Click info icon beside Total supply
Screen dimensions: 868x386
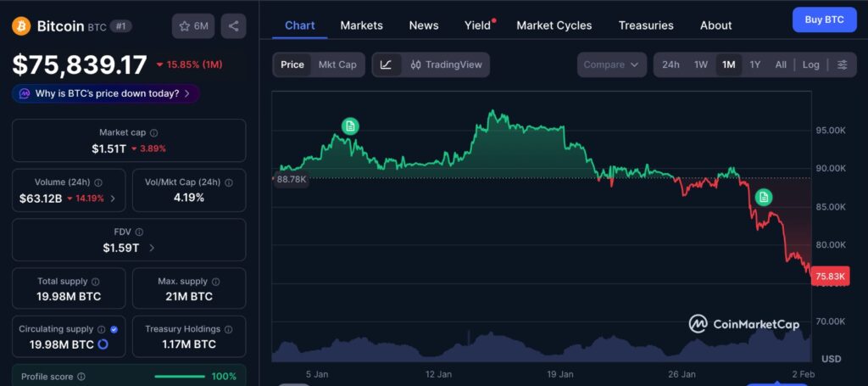point(95,282)
